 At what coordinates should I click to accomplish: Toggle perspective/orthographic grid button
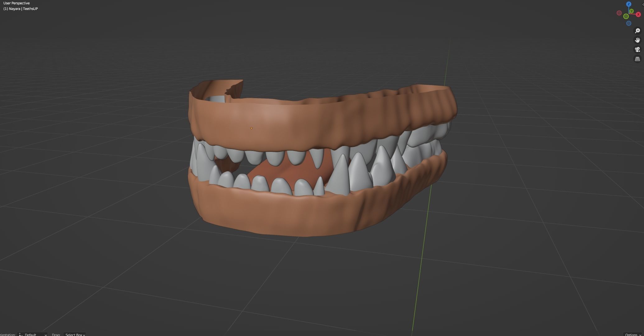pyautogui.click(x=637, y=59)
